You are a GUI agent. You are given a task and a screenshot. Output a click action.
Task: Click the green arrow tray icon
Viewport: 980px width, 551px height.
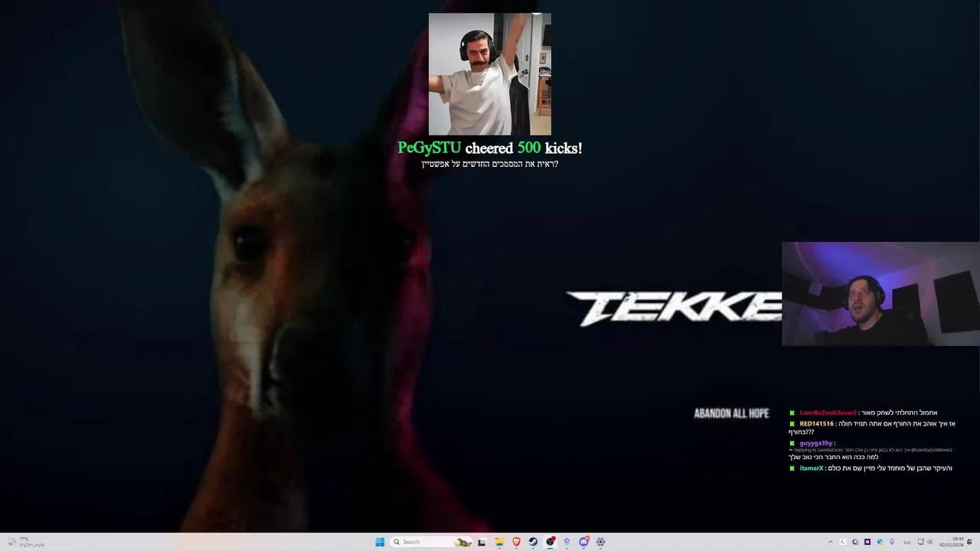point(843,542)
